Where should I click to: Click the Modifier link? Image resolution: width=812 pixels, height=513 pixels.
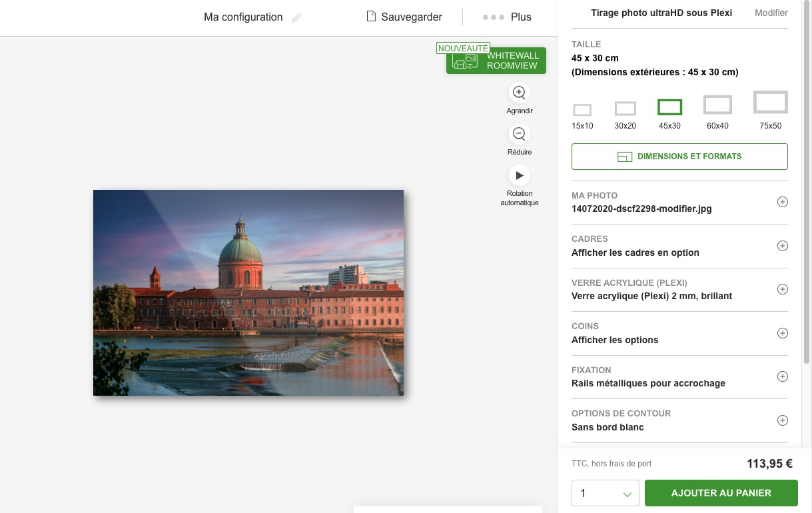[771, 13]
